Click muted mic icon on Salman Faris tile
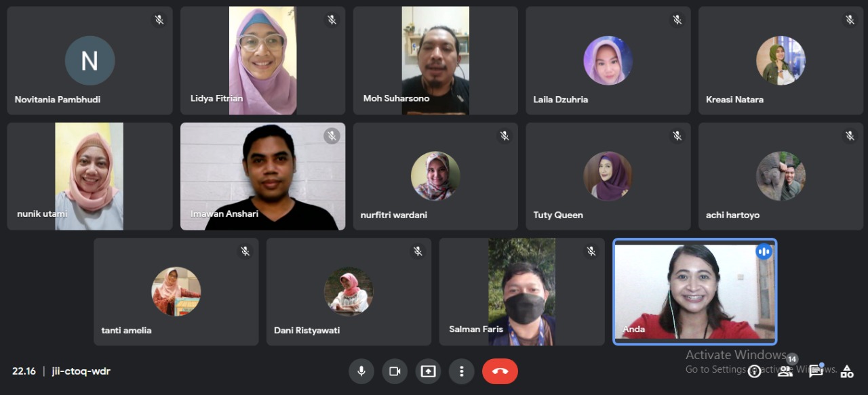Viewport: 868px width, 395px height. (x=591, y=251)
